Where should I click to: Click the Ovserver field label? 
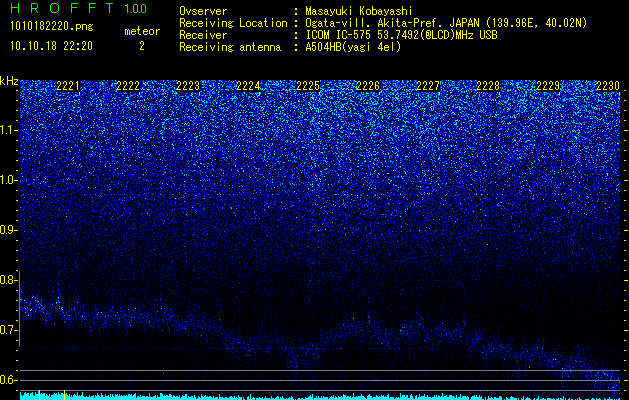203,12
